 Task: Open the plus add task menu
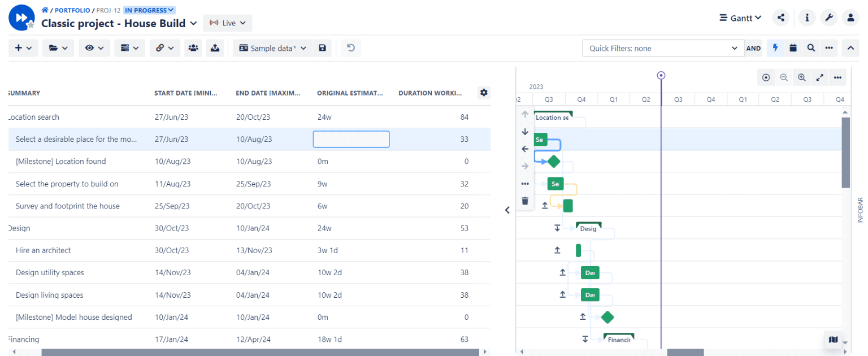coord(23,48)
